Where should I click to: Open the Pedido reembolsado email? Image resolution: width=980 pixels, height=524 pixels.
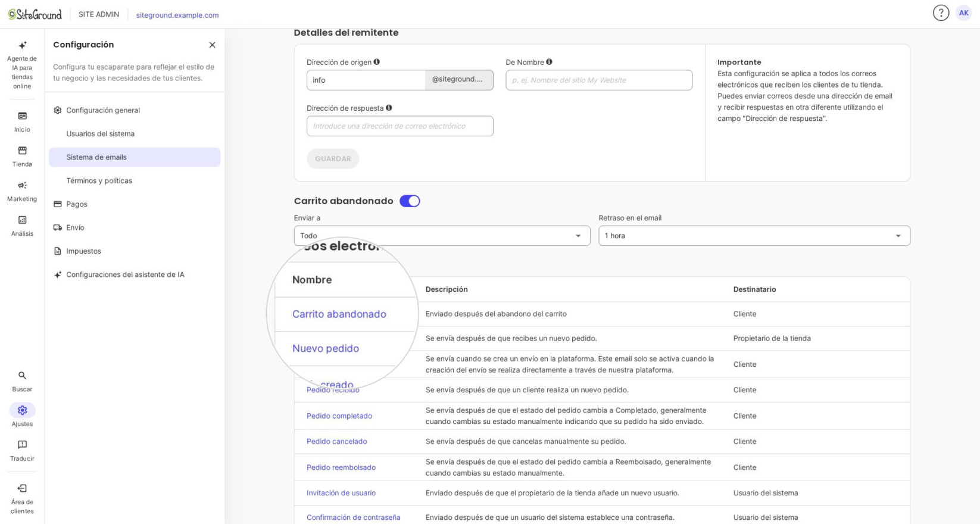341,467
